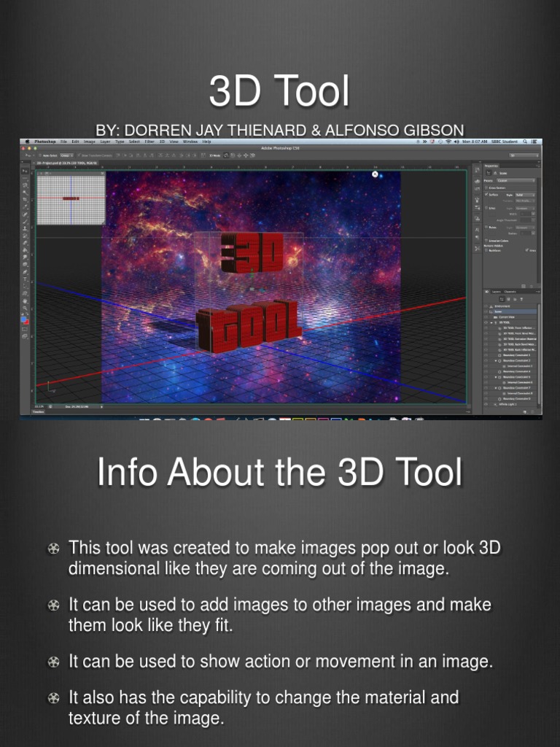Image resolution: width=560 pixels, height=747 pixels.
Task: Collapse the Boundary Constraint 5 group
Action: click(496, 377)
